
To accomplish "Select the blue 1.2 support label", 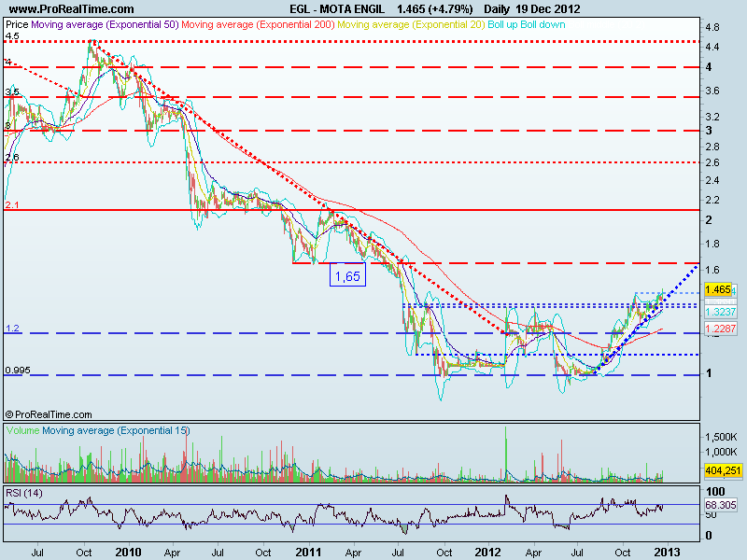I will coord(12,329).
